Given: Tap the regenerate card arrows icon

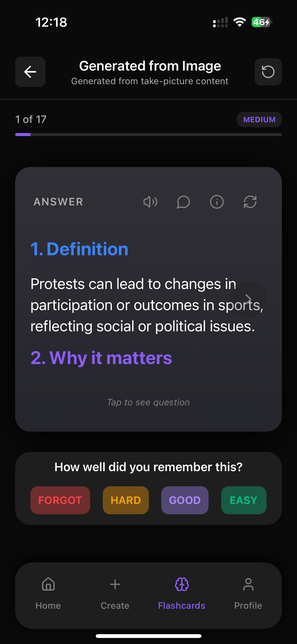Looking at the screenshot, I should [250, 202].
